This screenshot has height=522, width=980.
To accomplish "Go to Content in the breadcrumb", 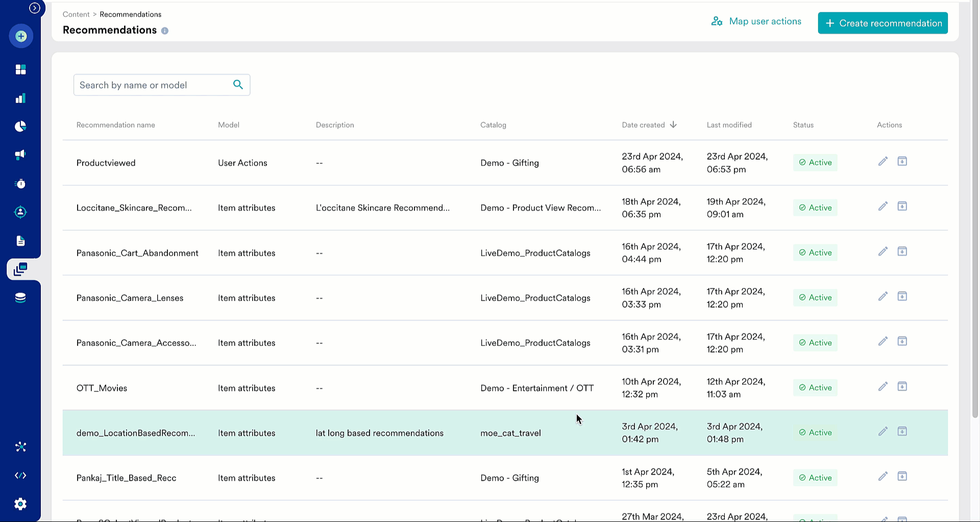I will (76, 14).
